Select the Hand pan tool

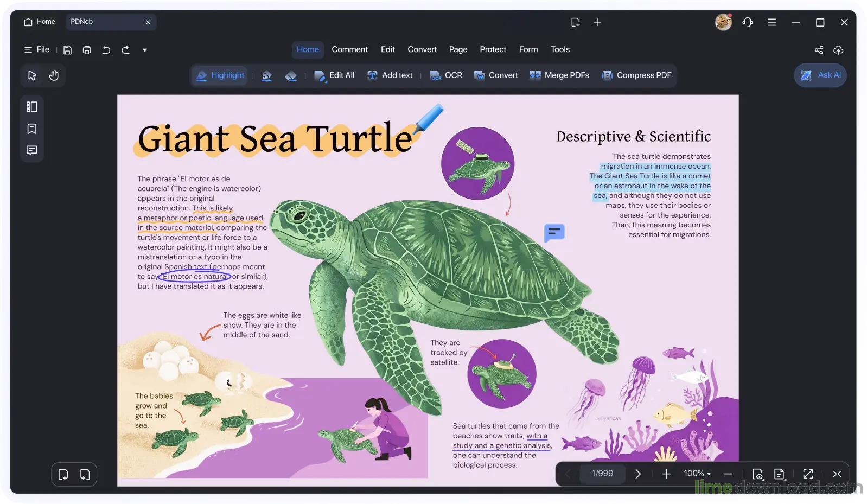tap(54, 75)
